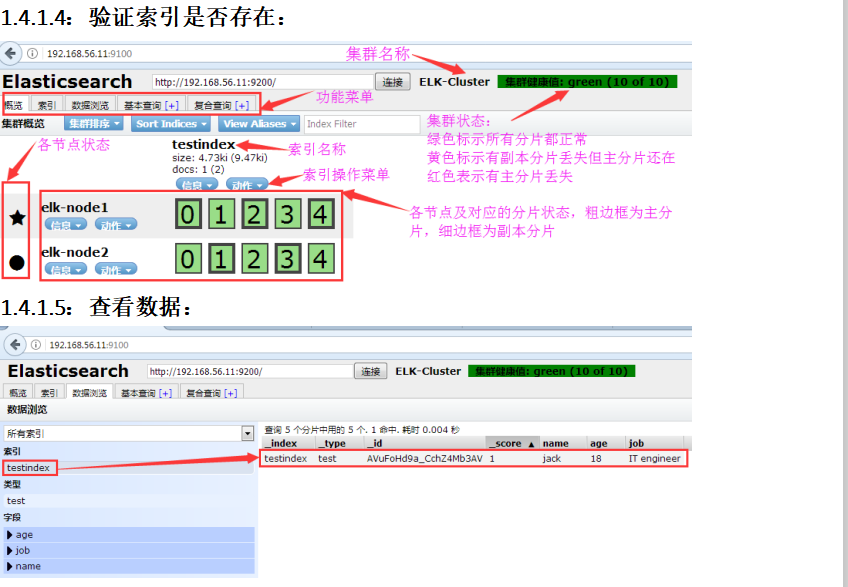Click the 连接 button in bottom screenshot
Screen dimensions: 848x587
point(370,372)
